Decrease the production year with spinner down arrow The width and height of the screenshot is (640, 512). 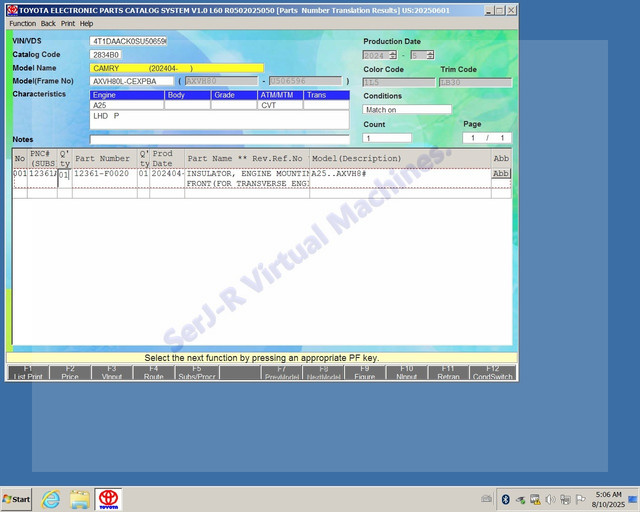pos(393,57)
